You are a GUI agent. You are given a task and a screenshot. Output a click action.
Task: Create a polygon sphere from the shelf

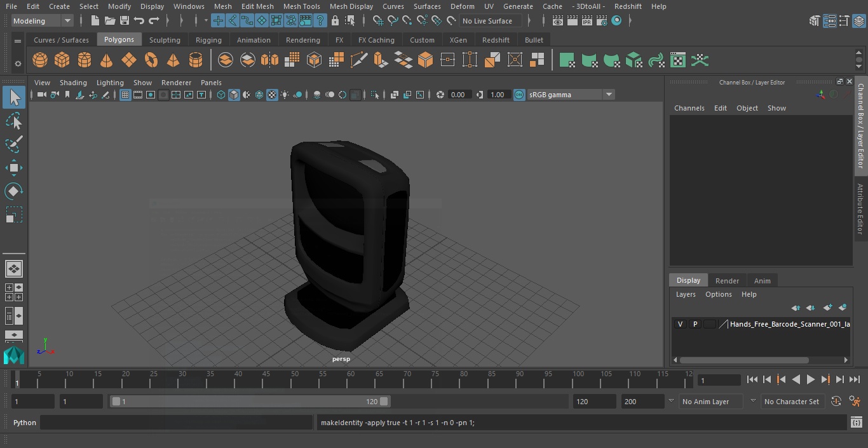pos(40,60)
